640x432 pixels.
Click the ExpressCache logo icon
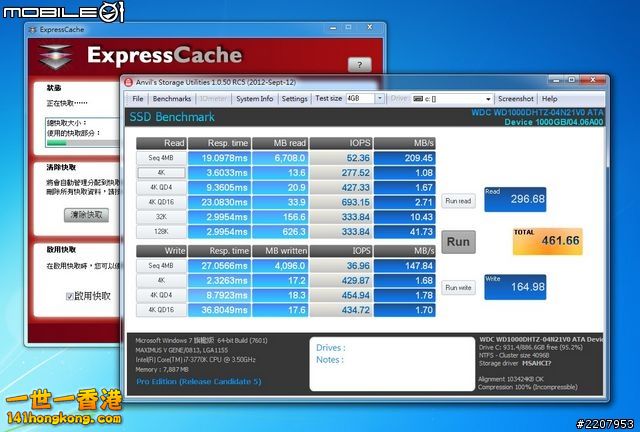[x=56, y=54]
